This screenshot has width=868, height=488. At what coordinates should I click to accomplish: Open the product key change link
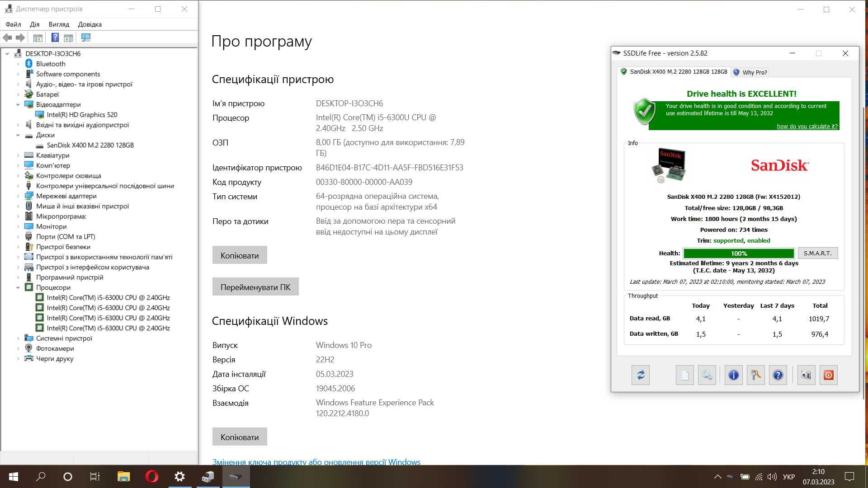pos(316,462)
